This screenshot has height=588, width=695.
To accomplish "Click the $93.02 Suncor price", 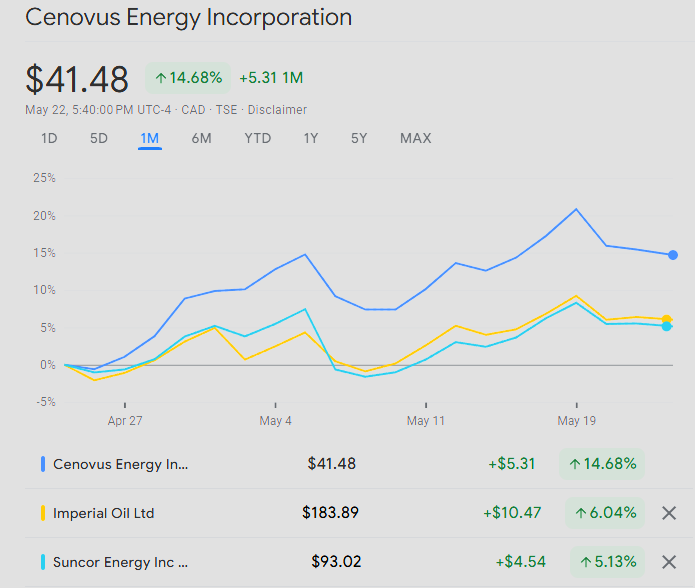I will (x=336, y=562).
